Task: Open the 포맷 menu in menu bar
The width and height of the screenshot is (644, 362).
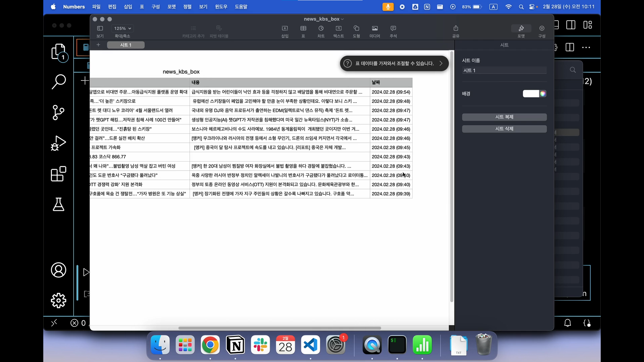Action: tap(171, 7)
